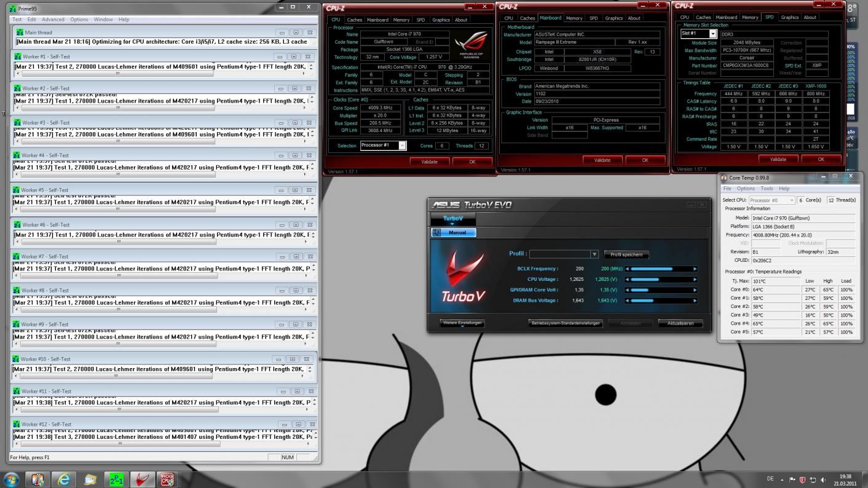Open the Test menu in Prime95
Viewport: 868px width, 488px height.
[x=17, y=20]
